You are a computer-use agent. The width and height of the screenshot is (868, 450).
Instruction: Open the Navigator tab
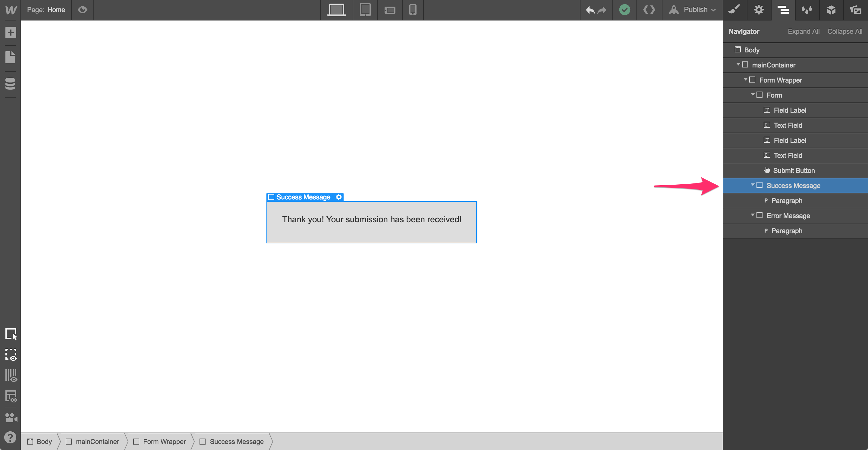783,10
